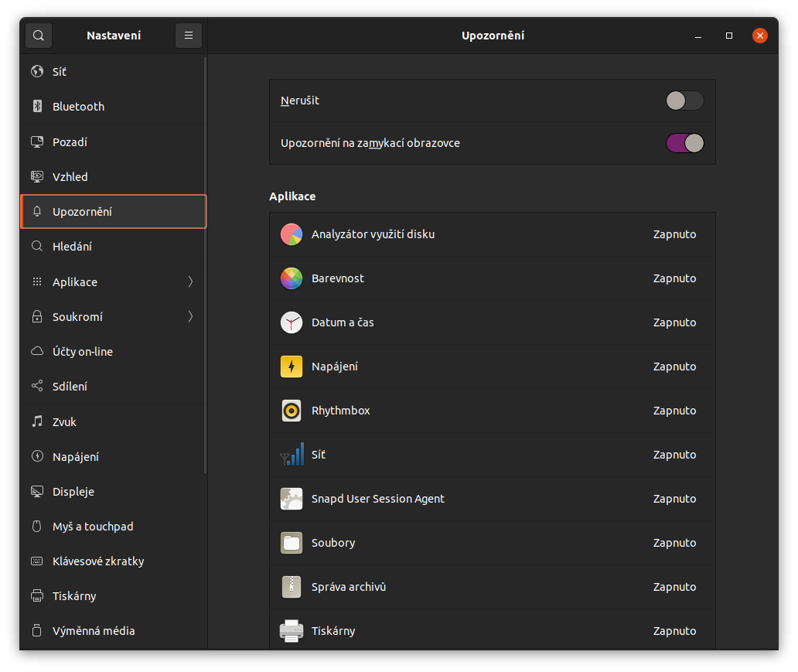Click the Správa archivů archive icon
The image size is (798, 672).
292,587
